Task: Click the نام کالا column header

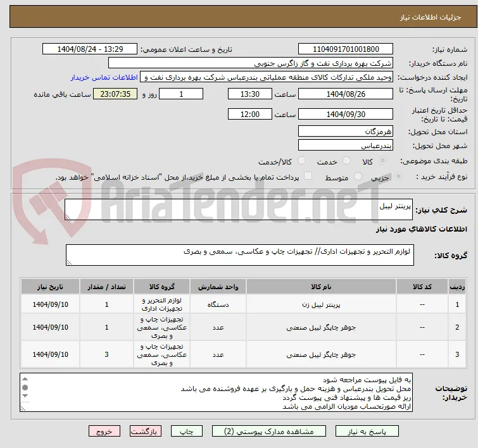Action: [322, 287]
